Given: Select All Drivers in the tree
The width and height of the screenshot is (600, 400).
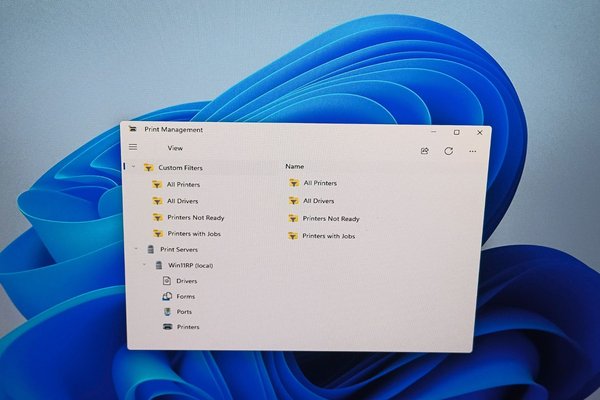Looking at the screenshot, I should point(183,201).
